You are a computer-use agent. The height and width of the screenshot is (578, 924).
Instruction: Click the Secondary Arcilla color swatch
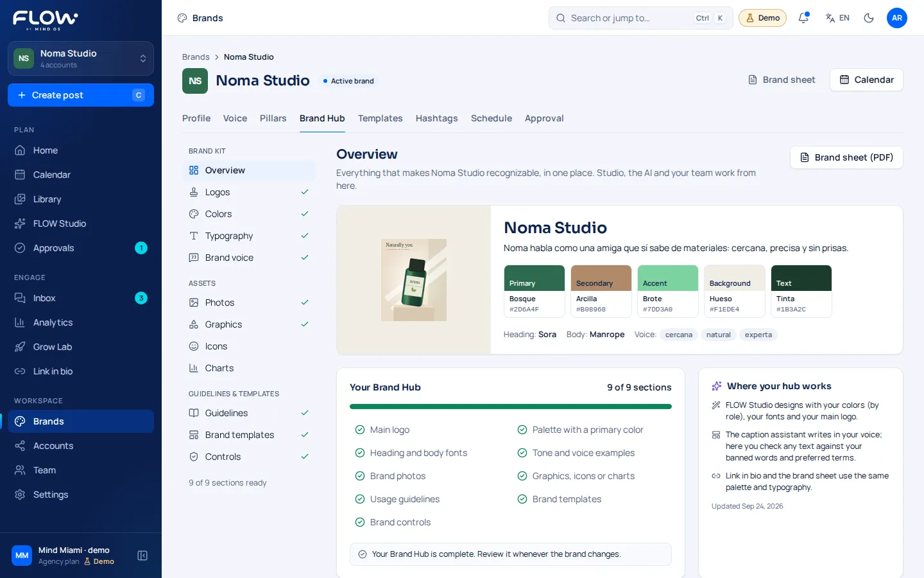coord(601,291)
